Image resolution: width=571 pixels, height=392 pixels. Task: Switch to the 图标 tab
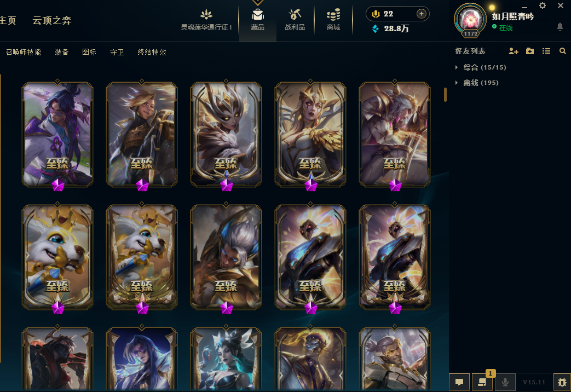click(x=89, y=52)
